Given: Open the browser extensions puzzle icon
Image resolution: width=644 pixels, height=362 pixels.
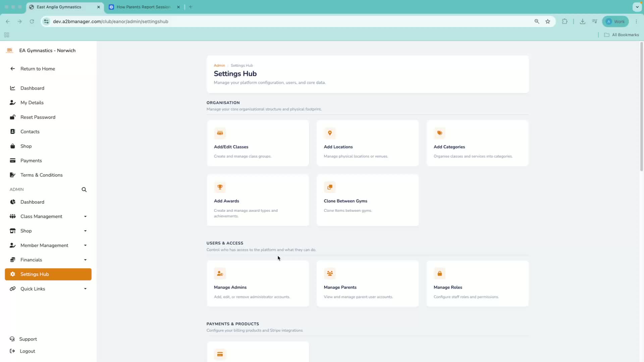Looking at the screenshot, I should 565,21.
